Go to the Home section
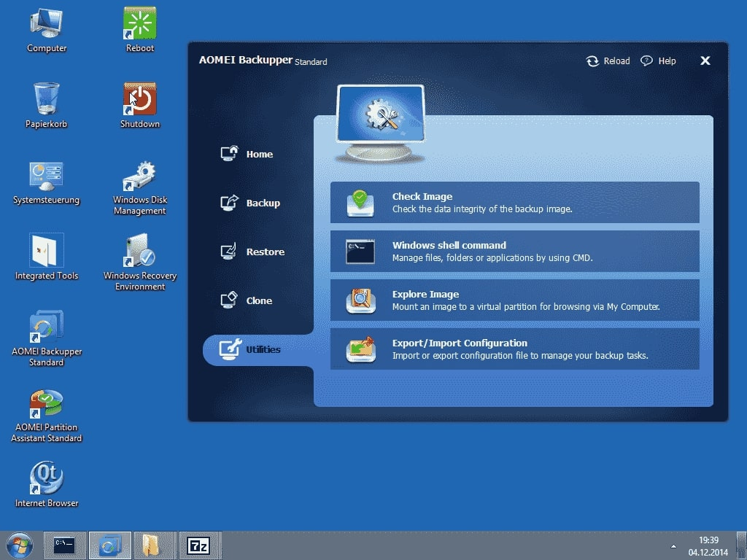 tap(247, 154)
